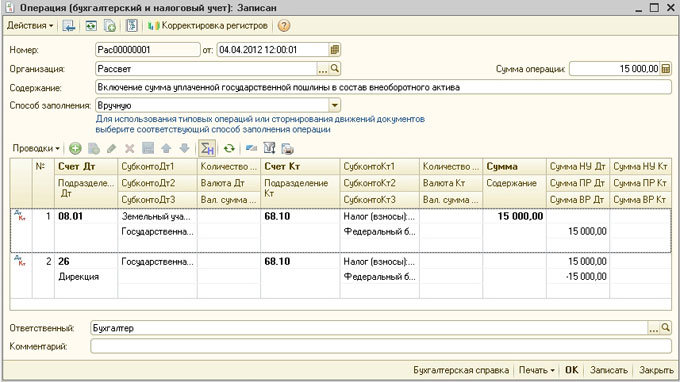
Task: Open Организация selection with ellipsis button
Action: 323,69
